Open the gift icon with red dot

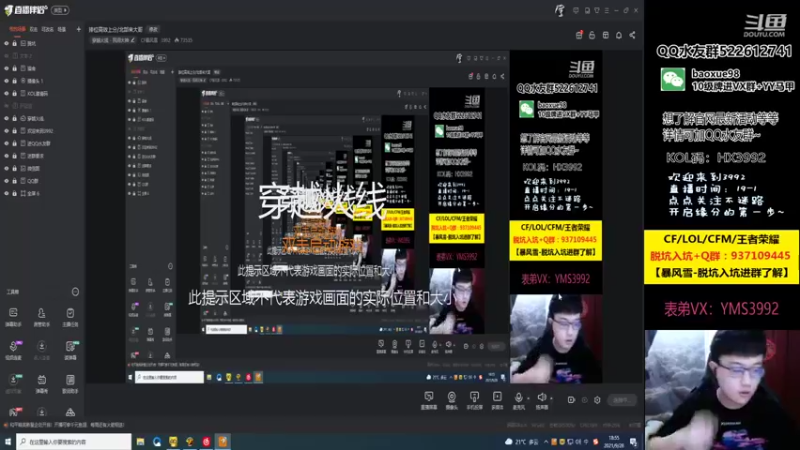[579, 35]
